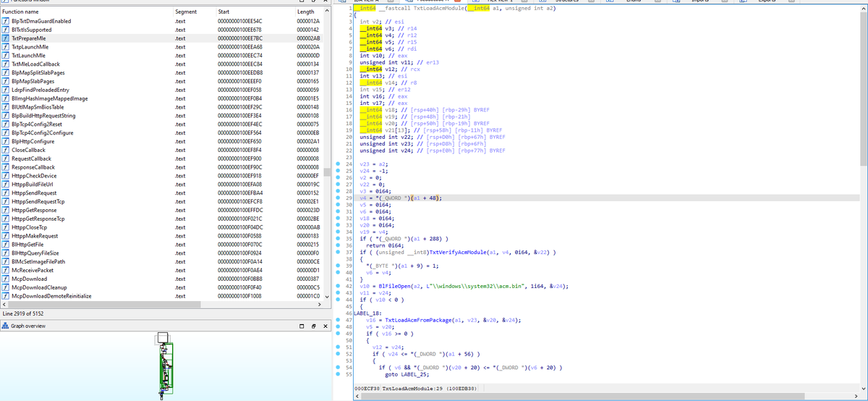Viewport: 868px width, 401px height.
Task: Click function icon beside TxtMleLoadCallback
Action: coord(6,64)
